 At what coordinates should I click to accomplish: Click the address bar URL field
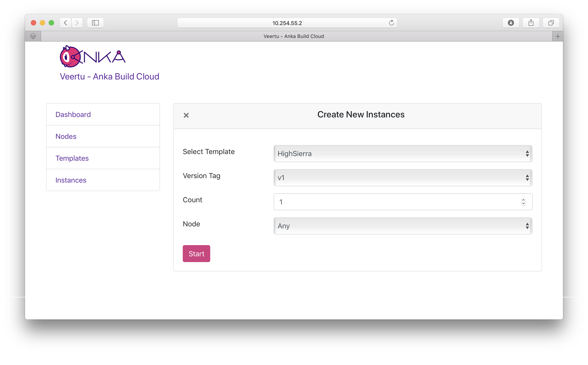[x=287, y=23]
